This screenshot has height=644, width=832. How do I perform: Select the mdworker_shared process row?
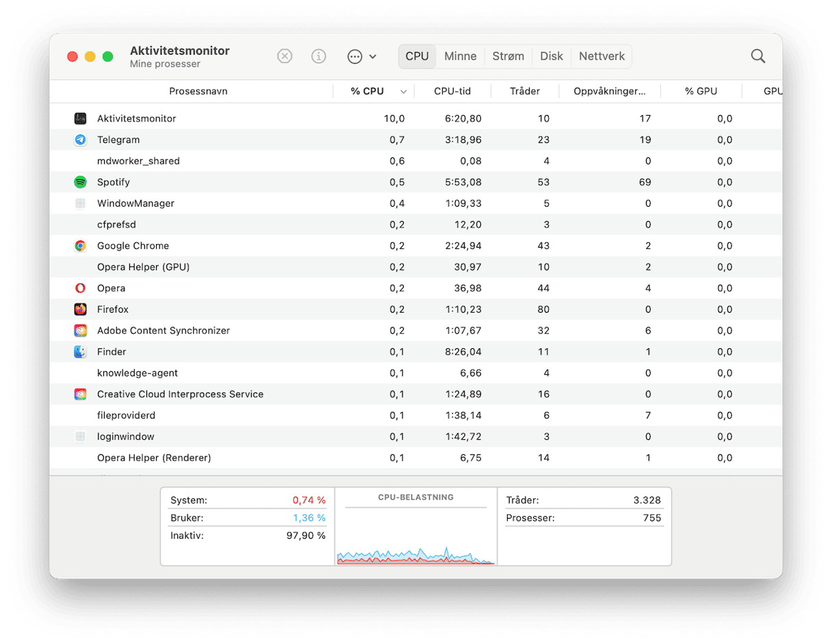coord(416,161)
